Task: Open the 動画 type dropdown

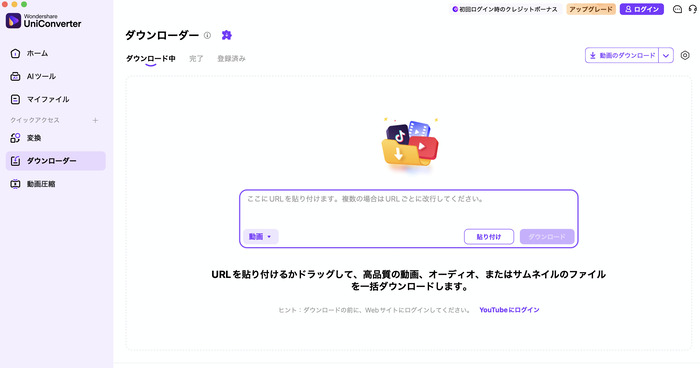Action: [x=261, y=237]
